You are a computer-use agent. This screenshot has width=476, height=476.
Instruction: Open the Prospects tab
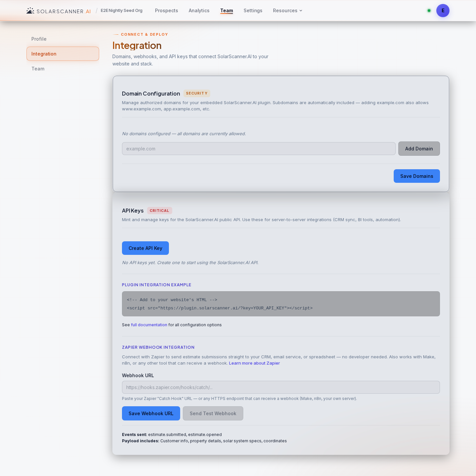pos(167,11)
